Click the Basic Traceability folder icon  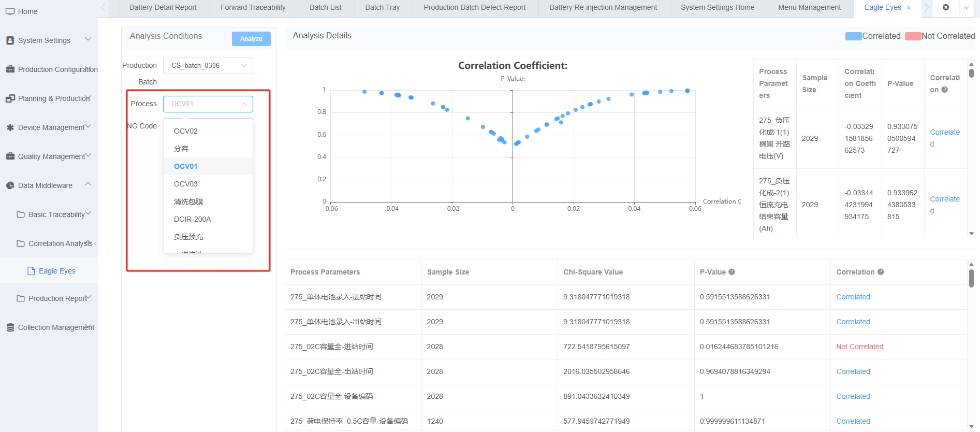[x=21, y=214]
